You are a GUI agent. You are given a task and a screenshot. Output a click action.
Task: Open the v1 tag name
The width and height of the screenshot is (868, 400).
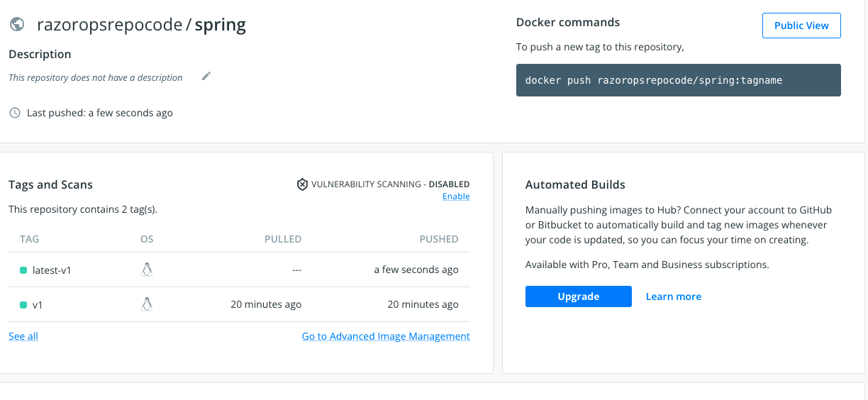click(x=38, y=305)
